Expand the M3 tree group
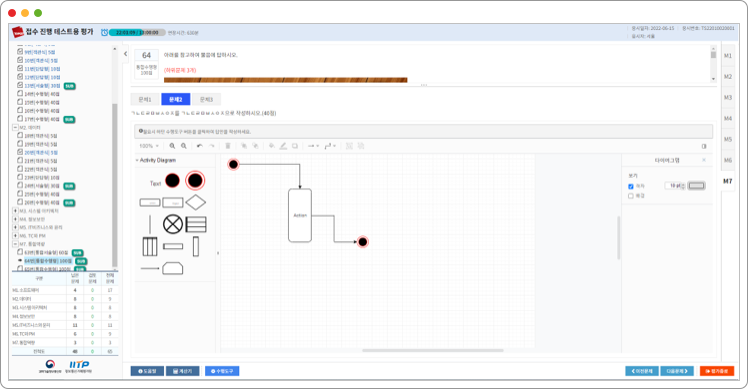The image size is (748, 389). click(15, 210)
